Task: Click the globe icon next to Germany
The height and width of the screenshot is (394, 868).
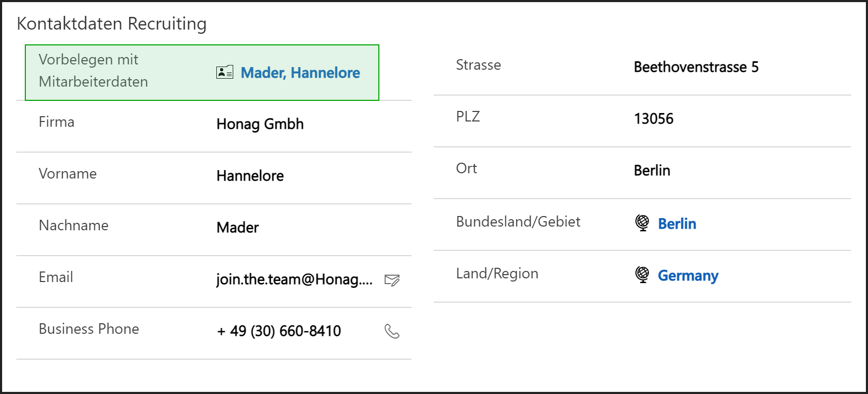Action: click(x=642, y=275)
